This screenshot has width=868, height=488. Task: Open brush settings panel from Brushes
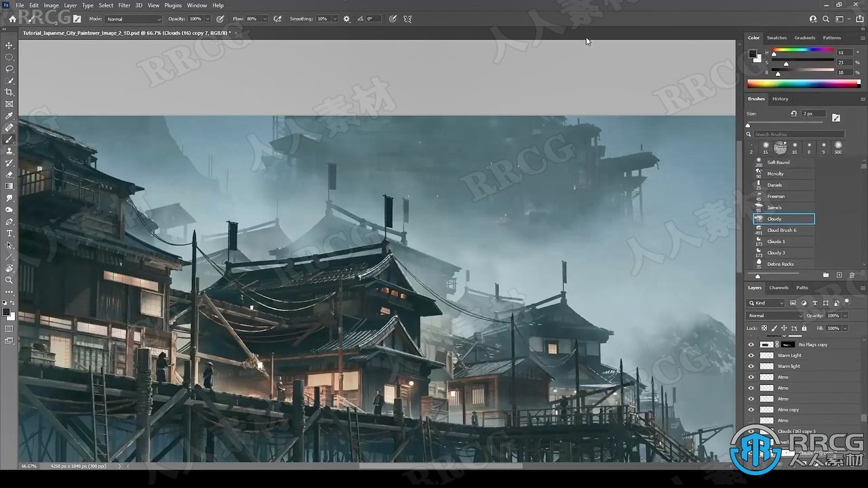(x=836, y=117)
